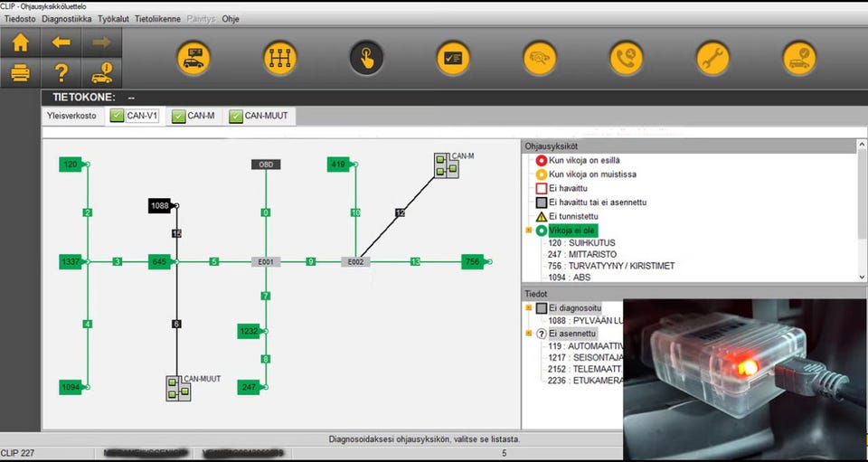This screenshot has width=868, height=462.
Task: Select control unit node 419
Action: (x=339, y=165)
